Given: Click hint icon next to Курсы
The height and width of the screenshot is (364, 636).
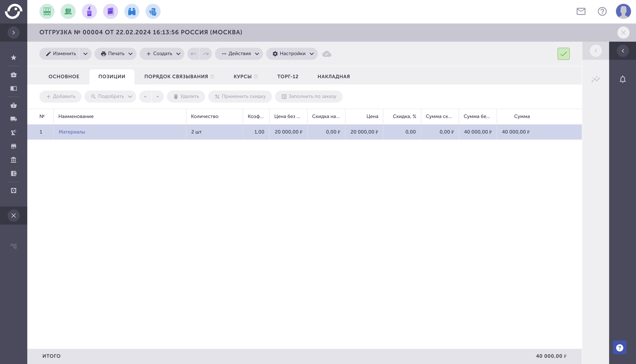Looking at the screenshot, I should [256, 77].
